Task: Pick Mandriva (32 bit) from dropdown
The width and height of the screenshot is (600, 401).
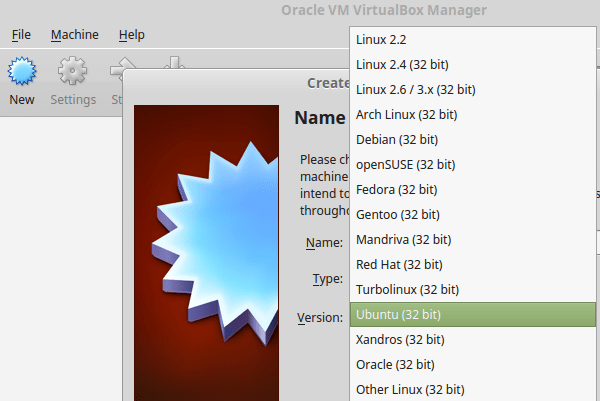Action: (x=473, y=240)
